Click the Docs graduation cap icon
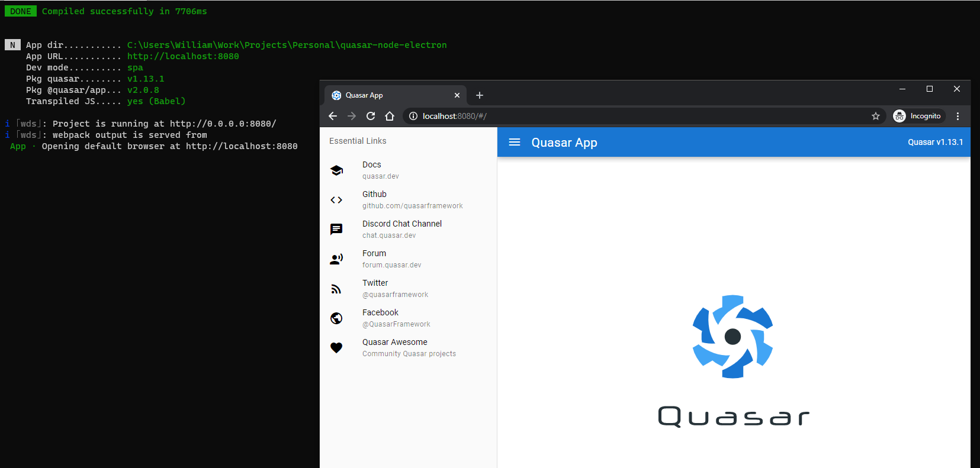This screenshot has width=980, height=468. point(336,170)
